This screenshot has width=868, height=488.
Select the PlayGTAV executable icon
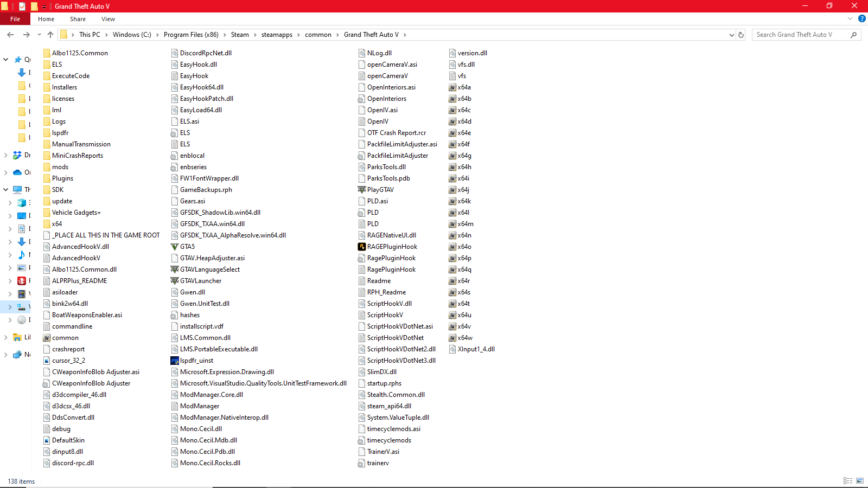tap(362, 190)
